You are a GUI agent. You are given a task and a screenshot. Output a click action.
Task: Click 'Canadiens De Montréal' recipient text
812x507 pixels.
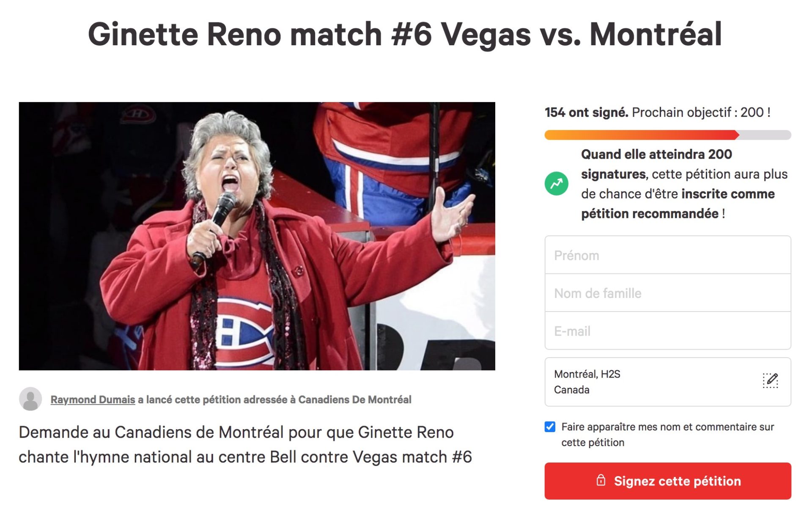[x=355, y=400]
